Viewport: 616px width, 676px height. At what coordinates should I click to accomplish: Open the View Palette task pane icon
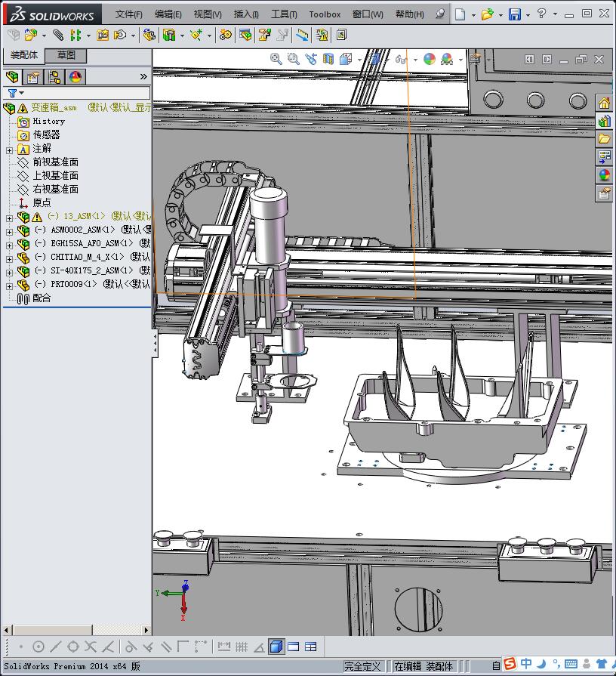(x=605, y=157)
